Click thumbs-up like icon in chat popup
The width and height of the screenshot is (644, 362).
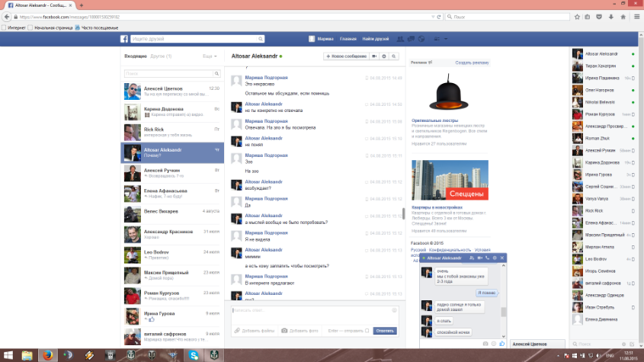(502, 344)
